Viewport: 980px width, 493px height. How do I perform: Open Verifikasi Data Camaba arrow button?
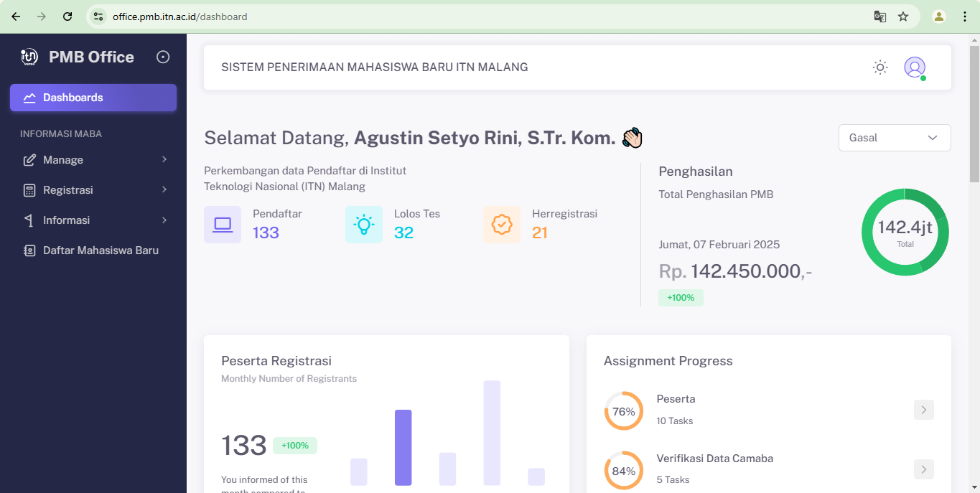point(924,469)
